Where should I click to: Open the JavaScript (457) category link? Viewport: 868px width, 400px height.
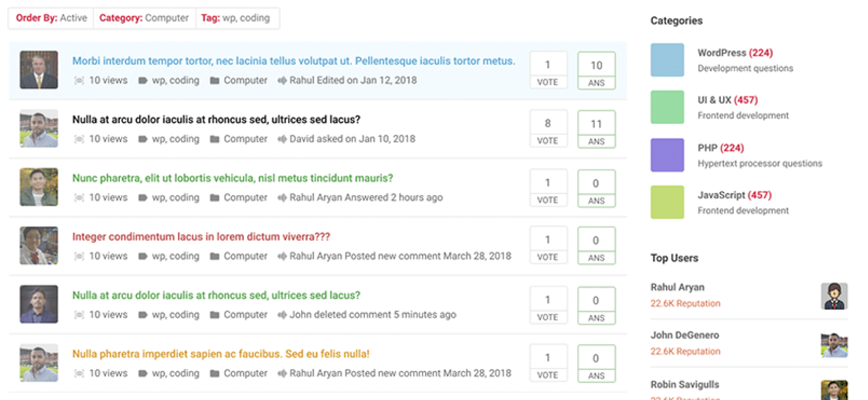click(x=734, y=195)
